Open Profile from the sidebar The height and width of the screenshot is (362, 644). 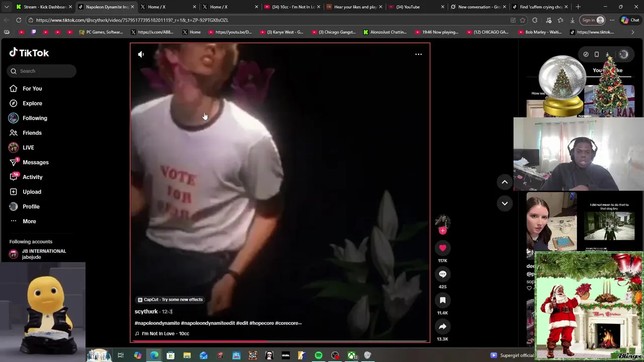click(x=24, y=207)
